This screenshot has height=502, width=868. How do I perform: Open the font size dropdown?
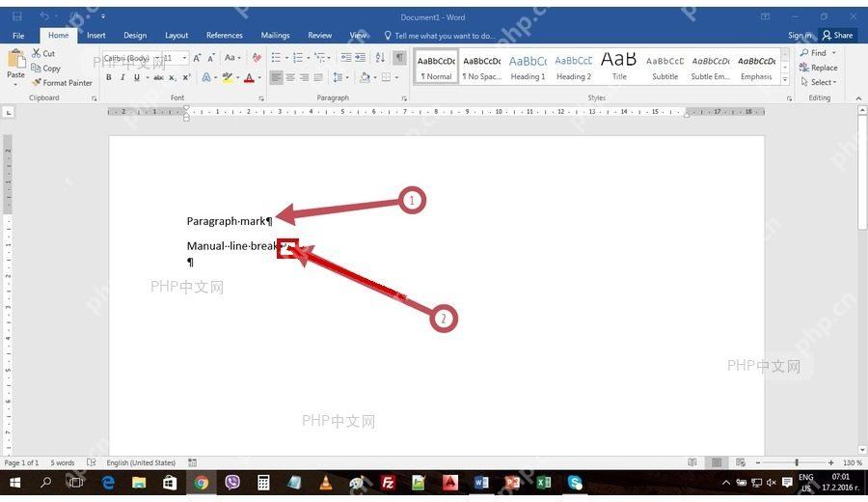[185, 58]
